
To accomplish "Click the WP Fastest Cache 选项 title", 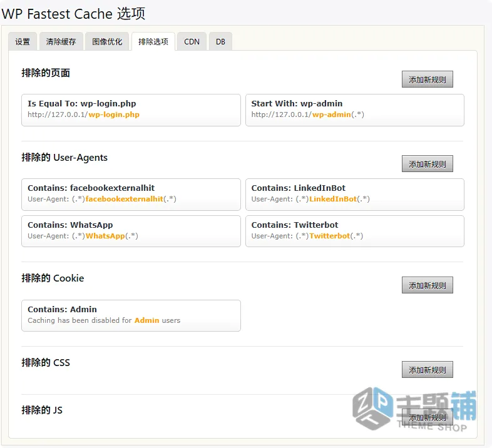I will (x=73, y=14).
